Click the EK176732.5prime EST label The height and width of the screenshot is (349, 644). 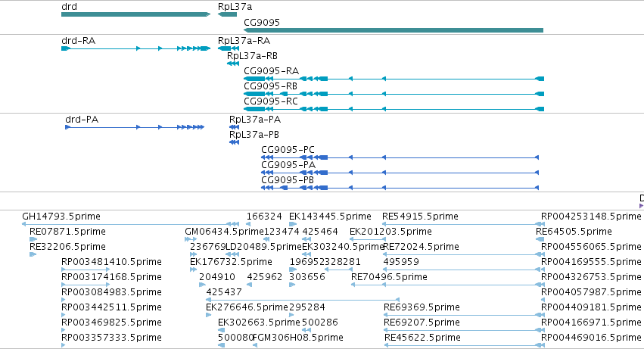click(x=231, y=262)
